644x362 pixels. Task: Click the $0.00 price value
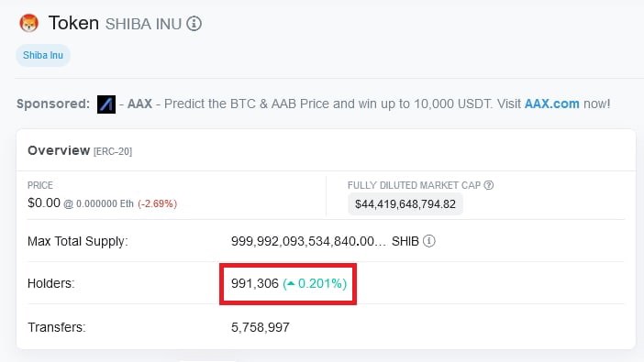pyautogui.click(x=44, y=203)
